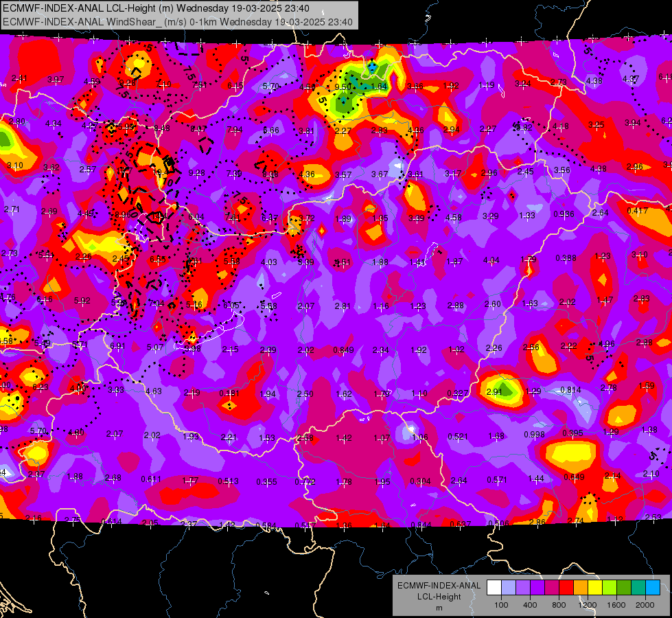
Task: Click the wind shear value 6.15
Action: [235, 86]
